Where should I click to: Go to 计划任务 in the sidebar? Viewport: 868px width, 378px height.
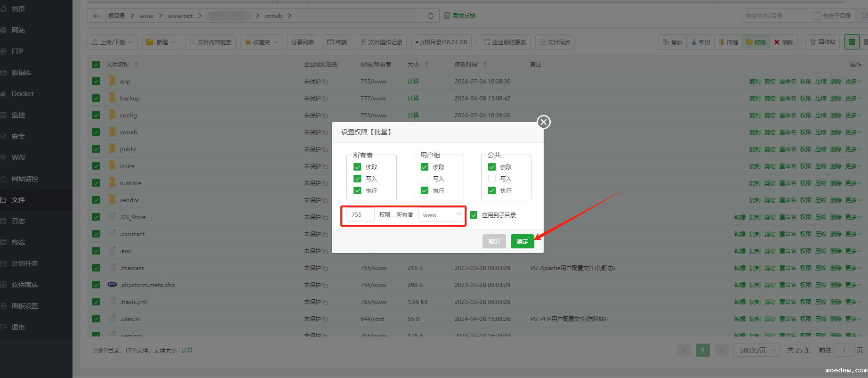click(x=24, y=263)
